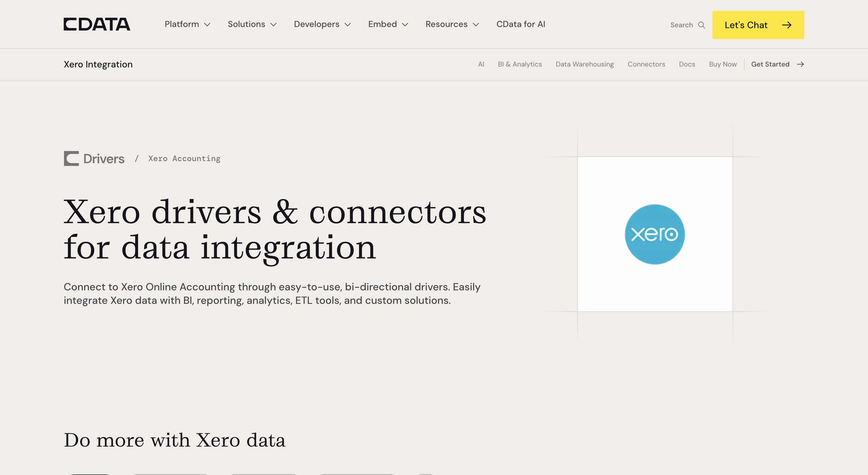The height and width of the screenshot is (475, 868).
Task: Jump to BI & Analytics section
Action: tap(520, 64)
